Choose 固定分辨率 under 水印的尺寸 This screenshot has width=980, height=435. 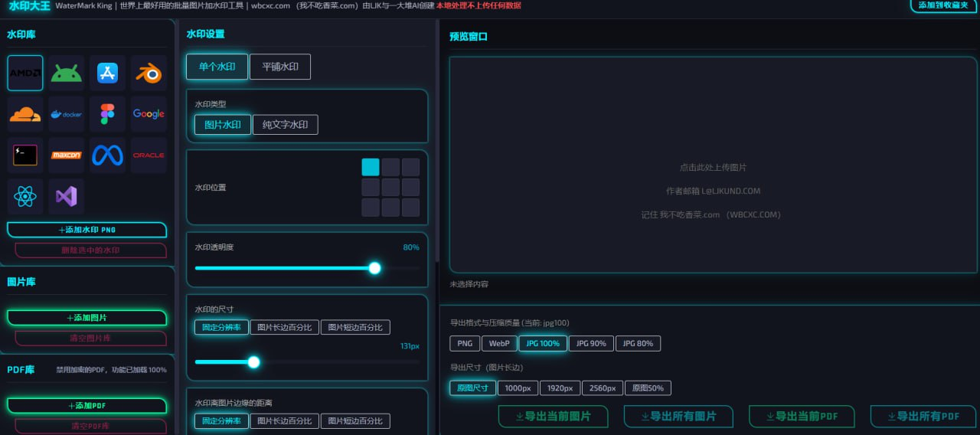pyautogui.click(x=221, y=327)
